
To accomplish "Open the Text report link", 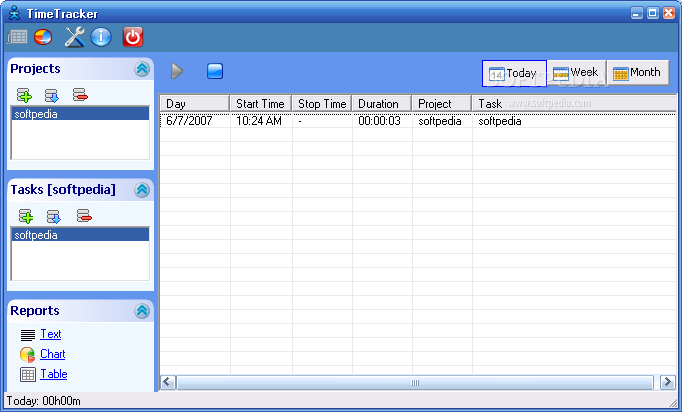I will [x=51, y=334].
